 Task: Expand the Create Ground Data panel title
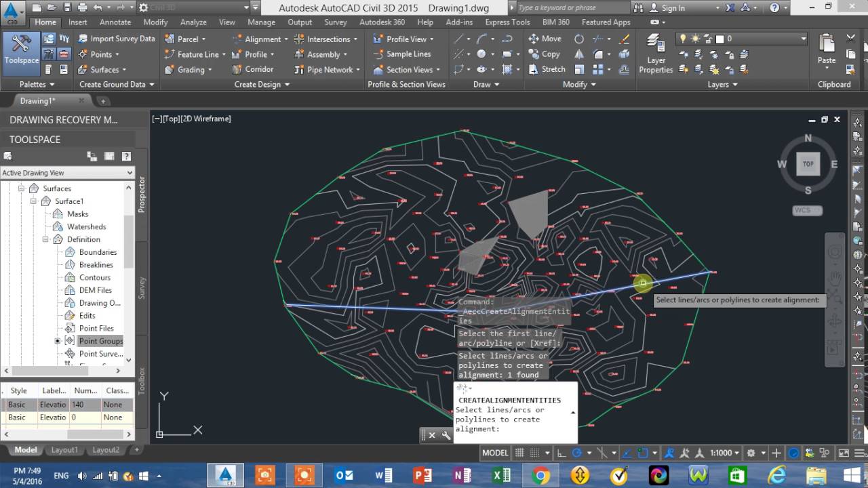click(117, 84)
